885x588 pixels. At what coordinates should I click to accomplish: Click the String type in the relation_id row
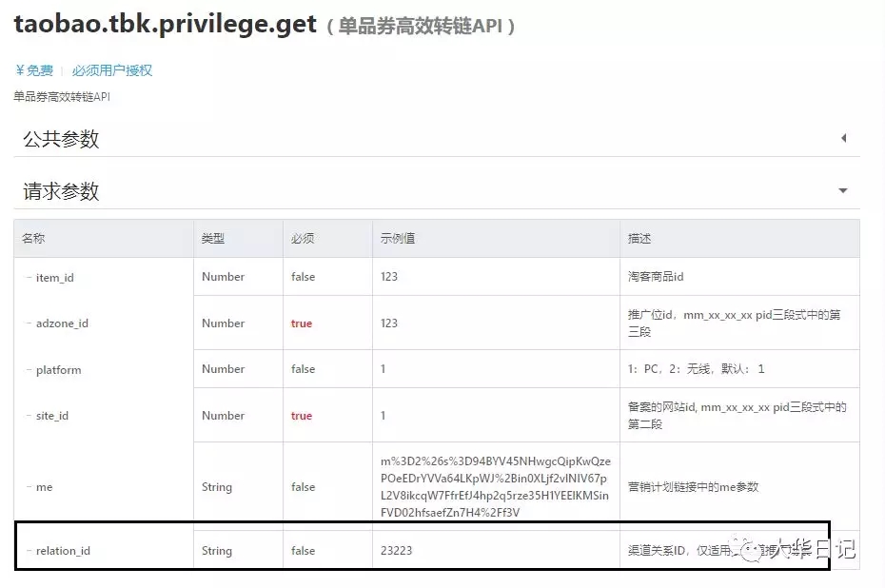pos(217,551)
